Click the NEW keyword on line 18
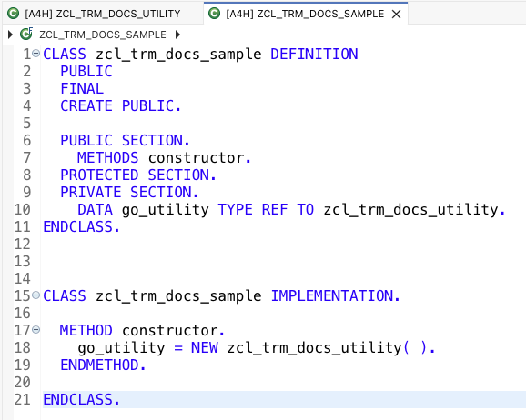The width and height of the screenshot is (526, 420). point(205,347)
